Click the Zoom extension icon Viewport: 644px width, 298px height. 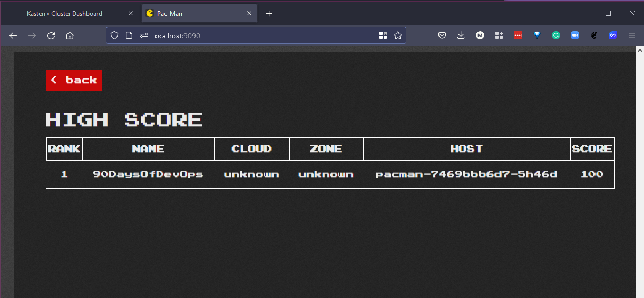click(x=574, y=35)
